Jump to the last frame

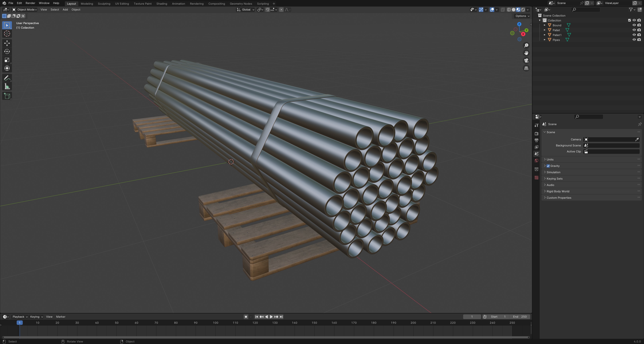pos(281,317)
